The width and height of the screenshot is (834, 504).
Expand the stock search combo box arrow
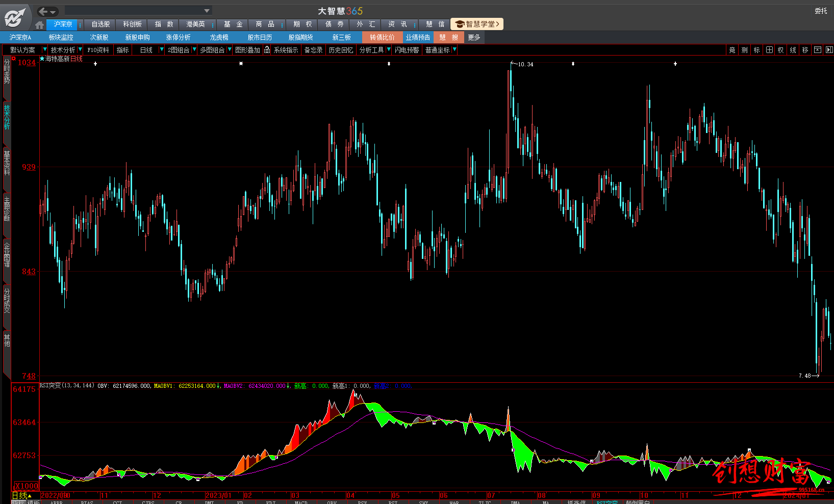(207, 11)
